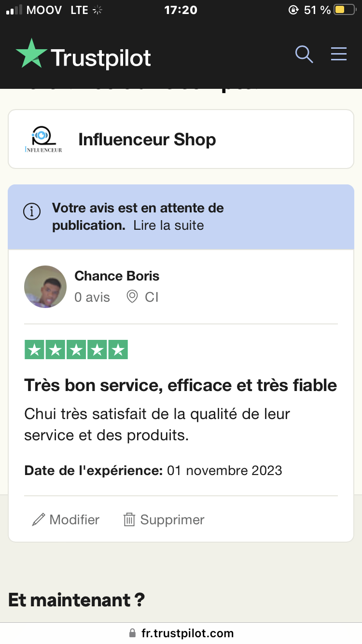Click the Modifier button text
The image size is (362, 644).
point(74,519)
